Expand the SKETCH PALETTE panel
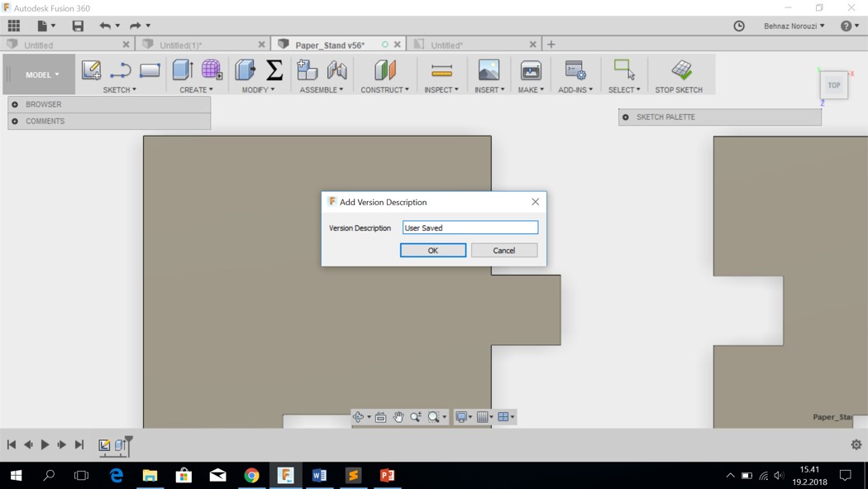The image size is (868, 489). pos(626,117)
